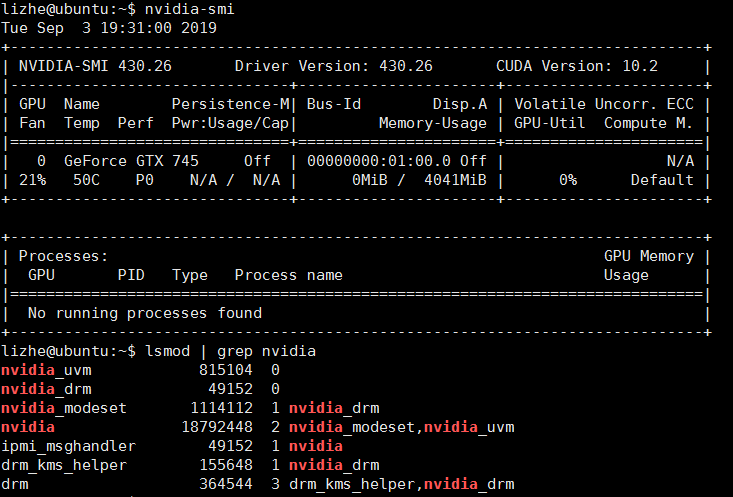Click fan speed value '21%'
The height and width of the screenshot is (497, 733).
coord(33,180)
